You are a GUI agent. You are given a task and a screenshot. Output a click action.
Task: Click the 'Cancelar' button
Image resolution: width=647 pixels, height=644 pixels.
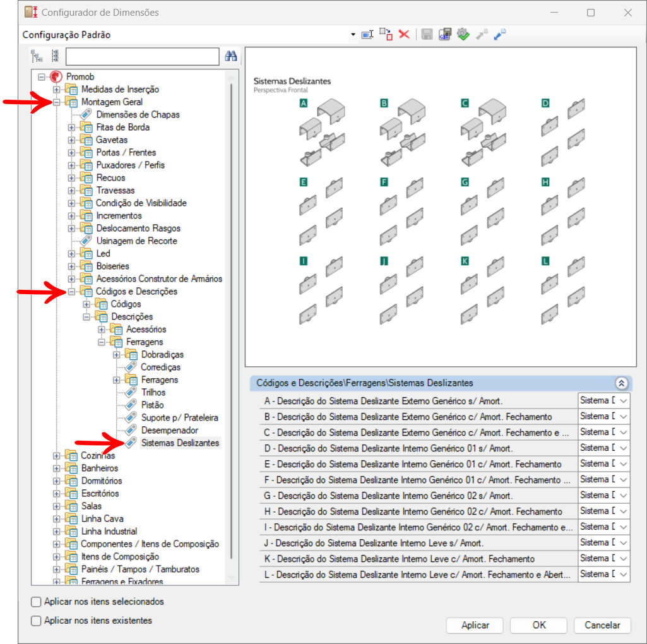pos(602,625)
